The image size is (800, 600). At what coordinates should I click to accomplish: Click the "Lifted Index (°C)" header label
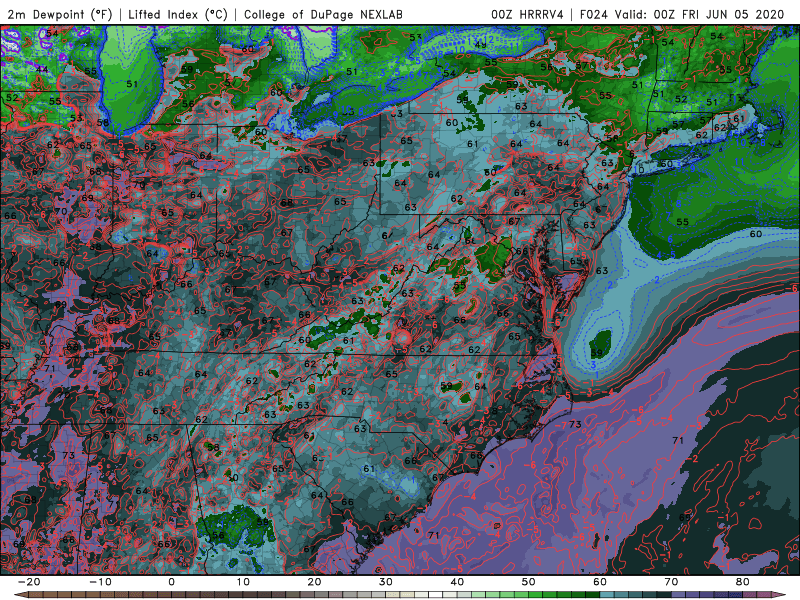point(178,14)
